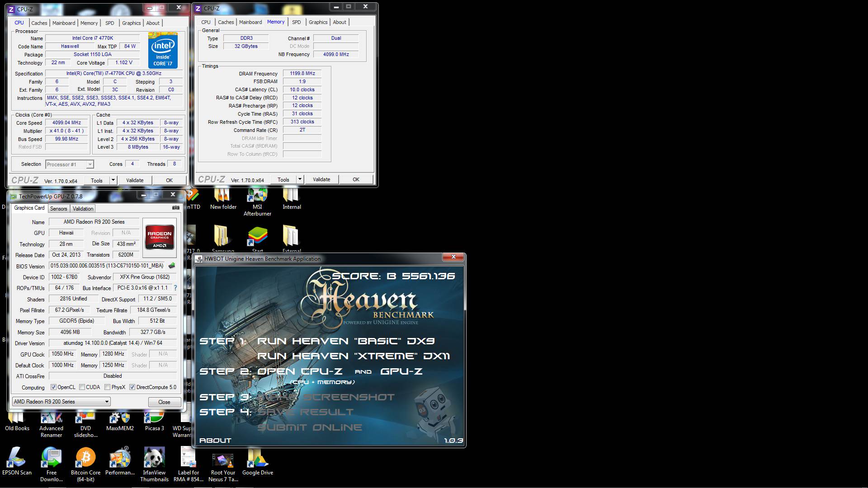The image size is (868, 488).
Task: Switch to Caches tab in left CPU-Z window
Action: click(39, 23)
